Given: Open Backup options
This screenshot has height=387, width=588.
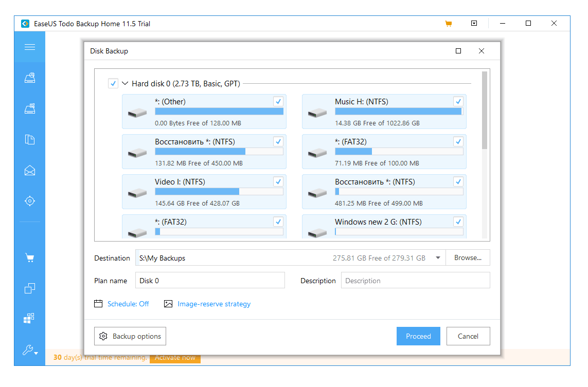Looking at the screenshot, I should pyautogui.click(x=130, y=336).
